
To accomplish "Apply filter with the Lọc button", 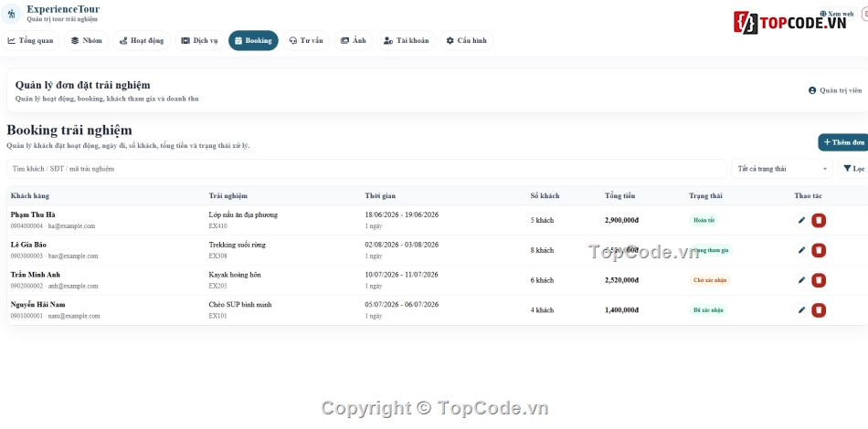I will tap(853, 169).
